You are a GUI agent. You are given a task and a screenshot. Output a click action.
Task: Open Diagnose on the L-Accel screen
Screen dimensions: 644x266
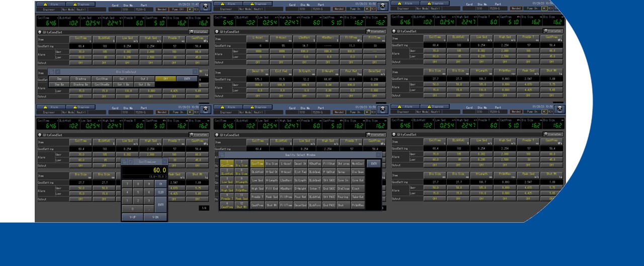[x=258, y=4]
